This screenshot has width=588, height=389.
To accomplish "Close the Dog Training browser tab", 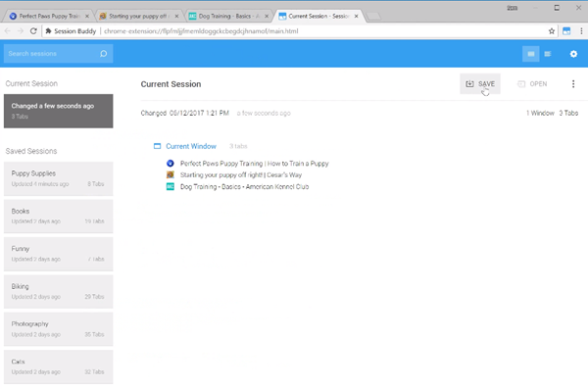I will point(267,16).
